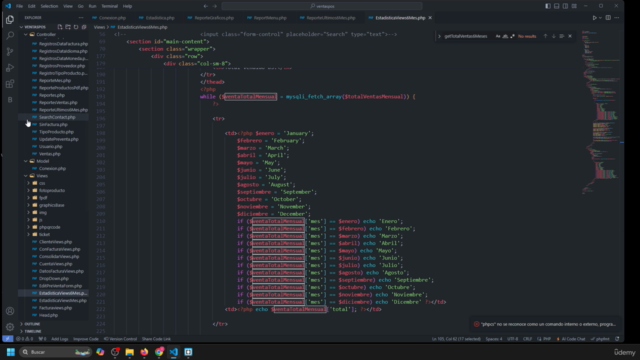Open SearchContact.php in the explorer
The height and width of the screenshot is (360, 640).
tap(57, 117)
